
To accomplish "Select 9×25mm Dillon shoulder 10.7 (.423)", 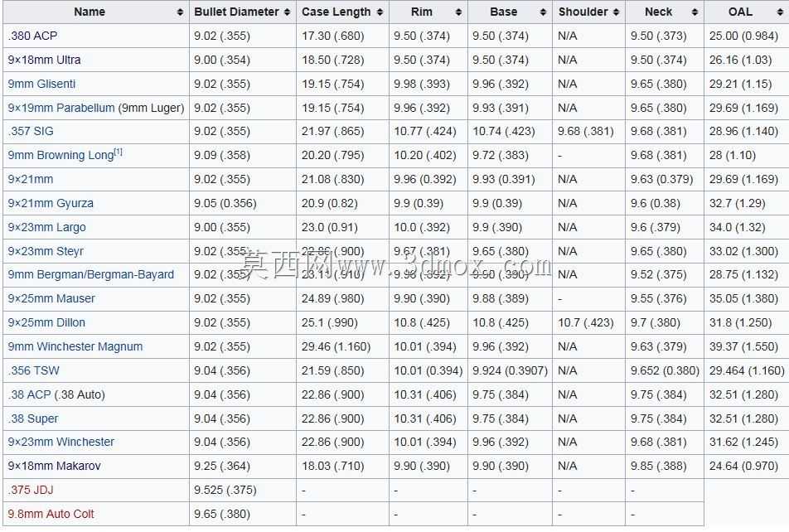I will click(x=586, y=322).
